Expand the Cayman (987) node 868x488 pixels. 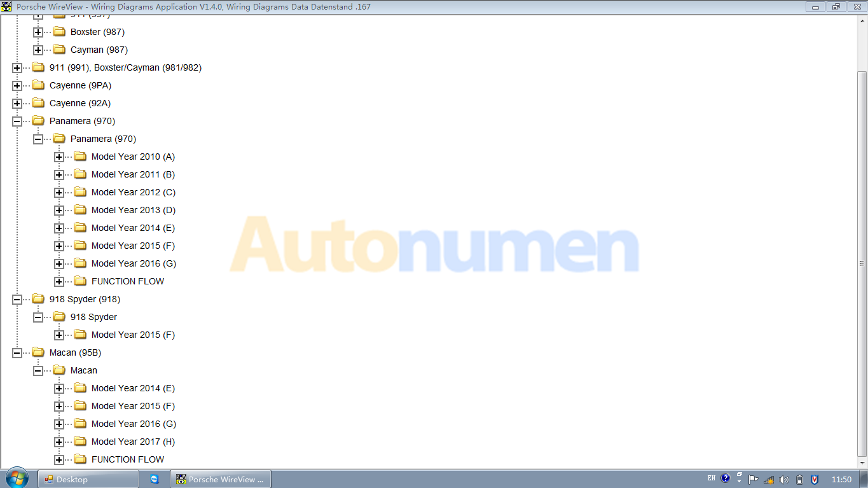point(38,50)
